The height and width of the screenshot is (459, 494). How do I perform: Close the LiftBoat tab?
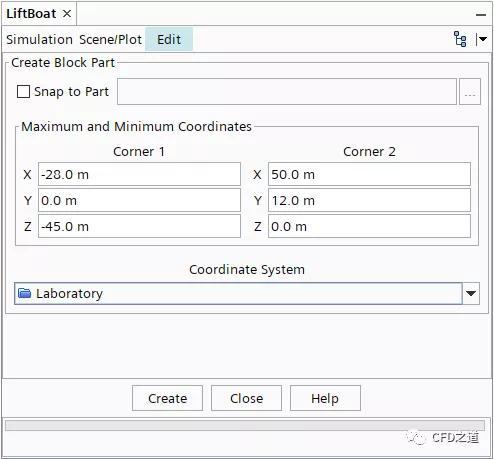67,14
